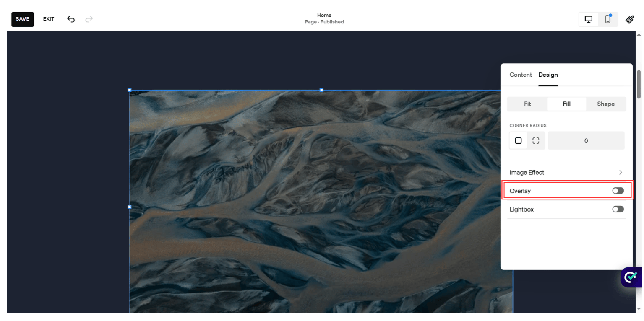The image size is (644, 321).
Task: Switch to mobile view icon
Action: point(607,19)
